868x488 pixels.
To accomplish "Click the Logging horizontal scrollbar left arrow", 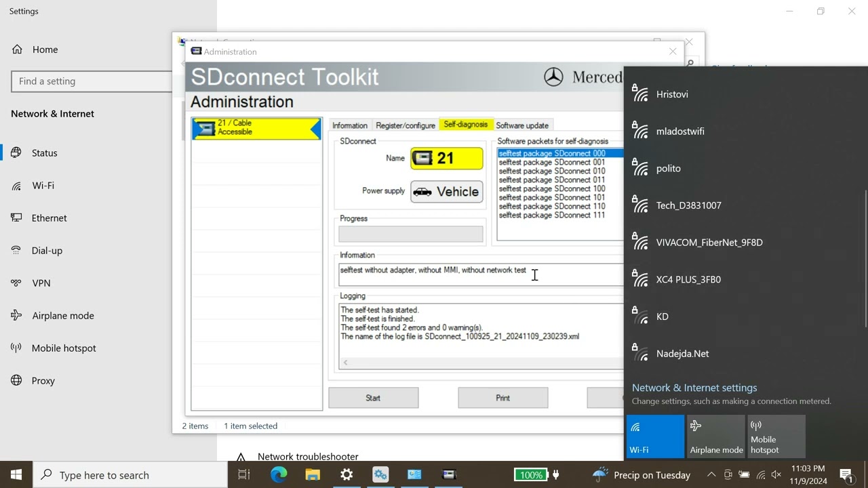I will [345, 363].
